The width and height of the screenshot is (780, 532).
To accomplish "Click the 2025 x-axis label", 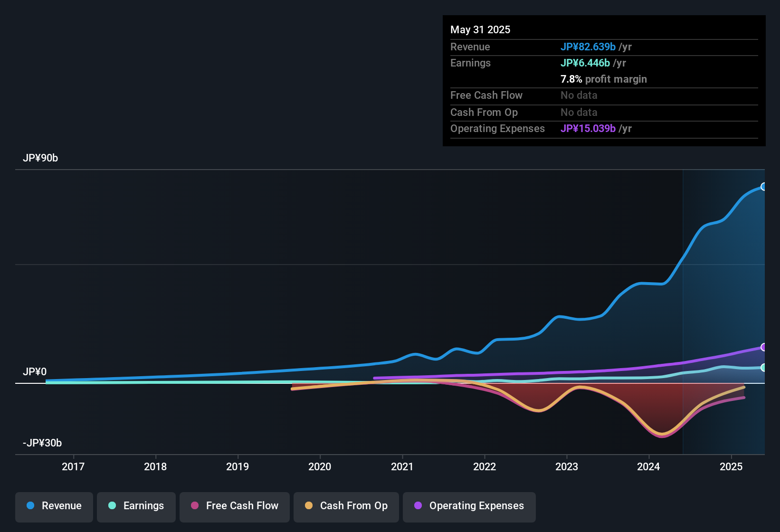I will point(731,467).
